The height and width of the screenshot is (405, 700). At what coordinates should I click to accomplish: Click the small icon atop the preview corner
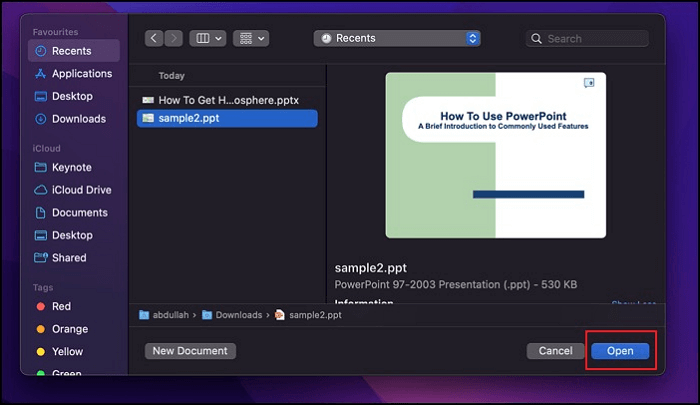(589, 83)
